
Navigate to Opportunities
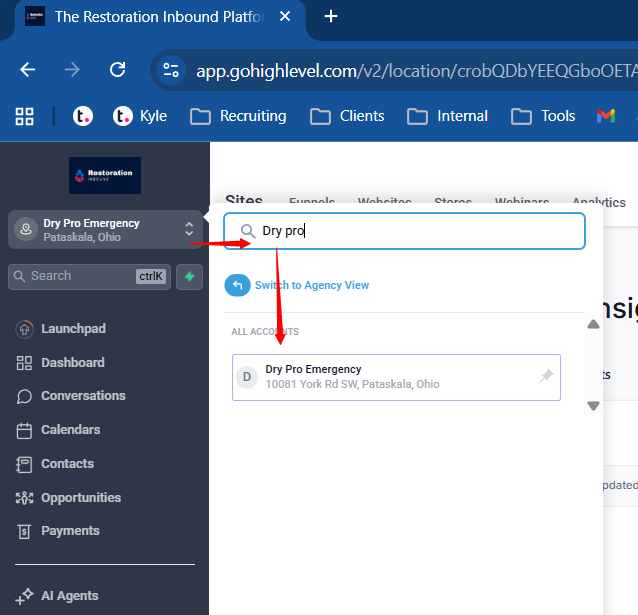pos(80,498)
